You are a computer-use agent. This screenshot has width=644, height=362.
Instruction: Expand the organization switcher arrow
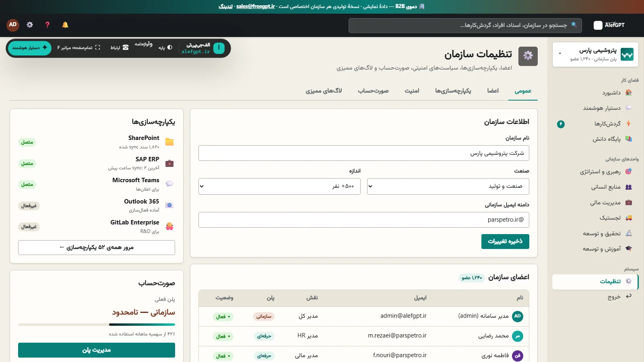tap(560, 53)
